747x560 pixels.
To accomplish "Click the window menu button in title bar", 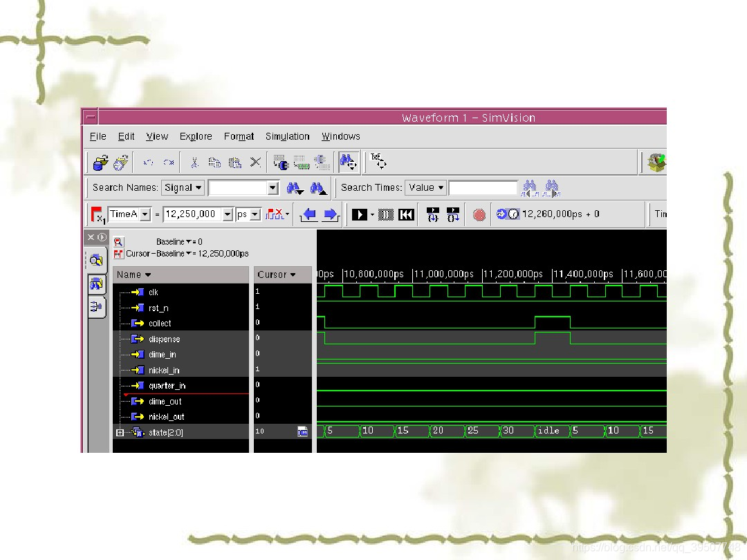I will [90, 117].
